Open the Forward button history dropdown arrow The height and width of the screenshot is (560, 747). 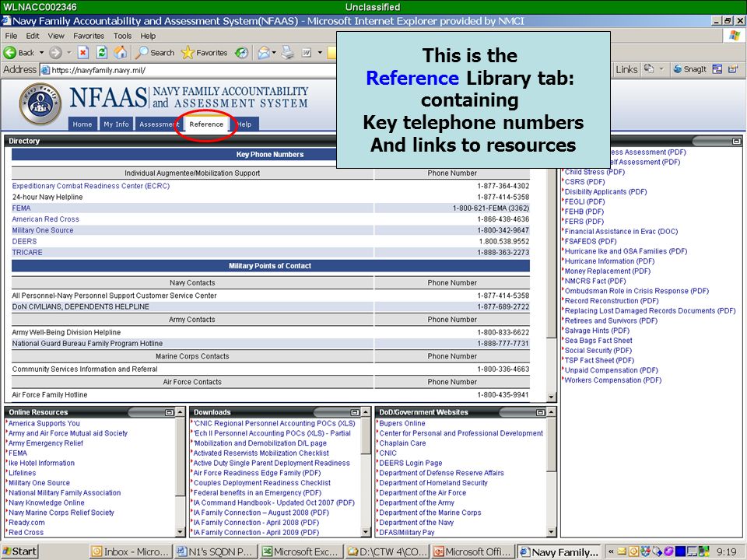pos(68,53)
